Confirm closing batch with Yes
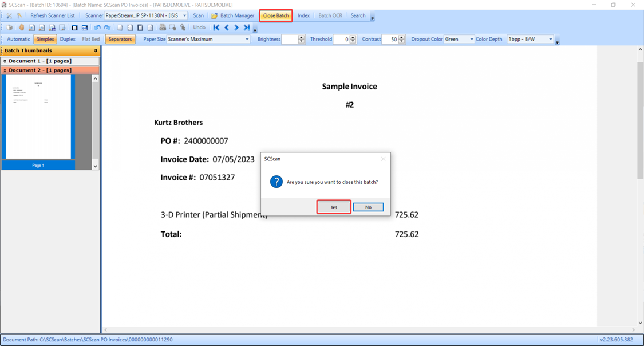The height and width of the screenshot is (346, 644). point(334,207)
